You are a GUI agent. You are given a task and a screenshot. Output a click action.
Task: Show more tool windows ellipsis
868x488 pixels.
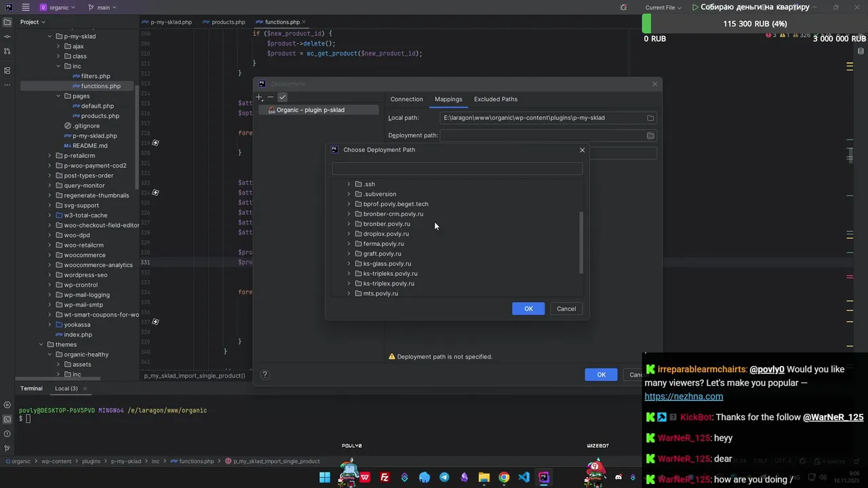(7, 85)
